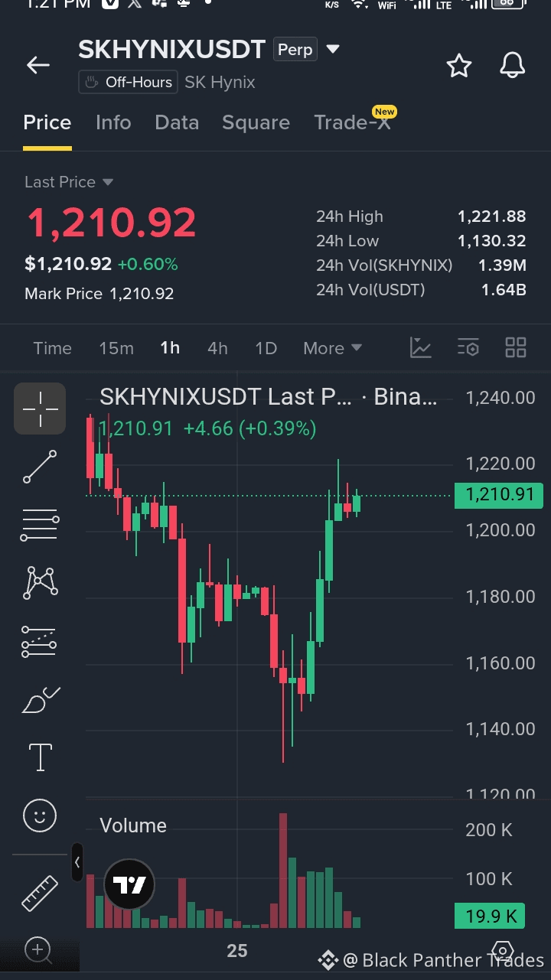This screenshot has height=980, width=551.
Task: Tap the 24h Vol(SKHYNIX) value 1.39M
Action: tap(502, 265)
